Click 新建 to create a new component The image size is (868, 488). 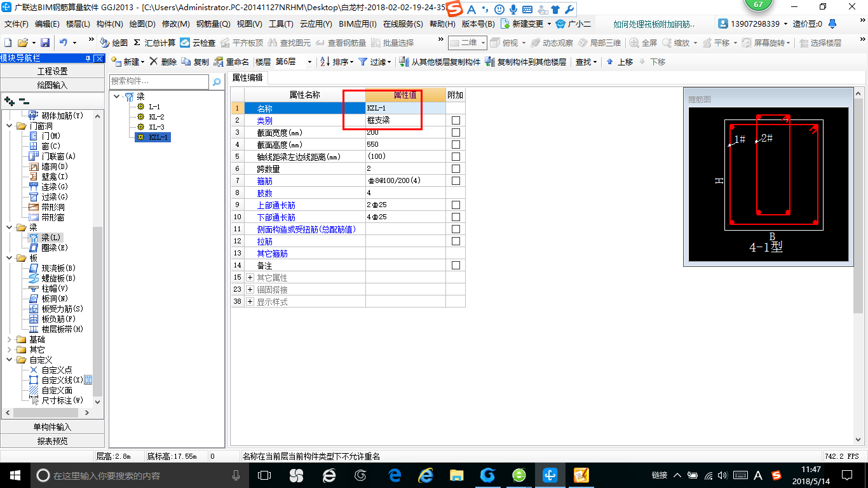(128, 62)
